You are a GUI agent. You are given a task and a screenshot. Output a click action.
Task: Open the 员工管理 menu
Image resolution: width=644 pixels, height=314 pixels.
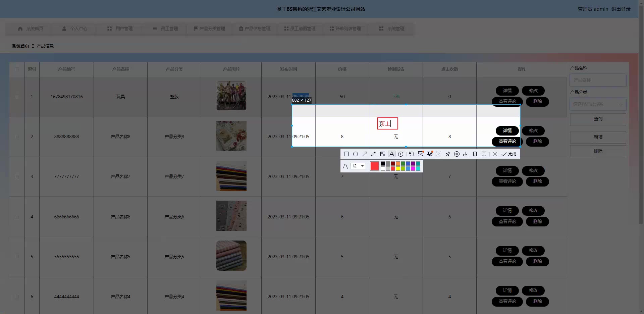165,29
